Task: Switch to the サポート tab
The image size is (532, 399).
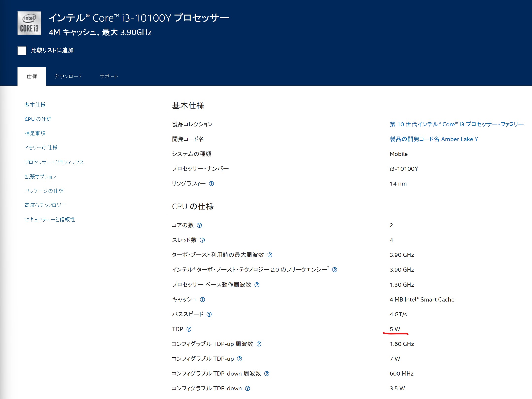Action: [109, 76]
